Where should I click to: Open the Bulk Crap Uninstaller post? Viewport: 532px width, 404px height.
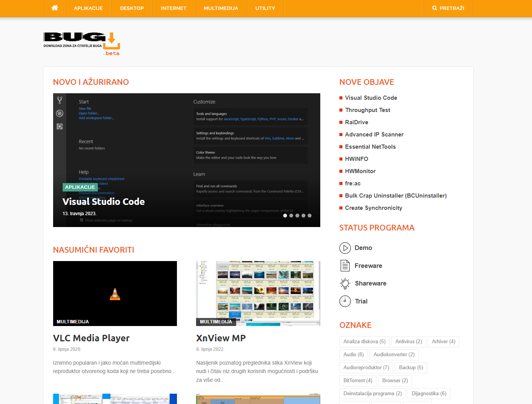[x=396, y=196]
